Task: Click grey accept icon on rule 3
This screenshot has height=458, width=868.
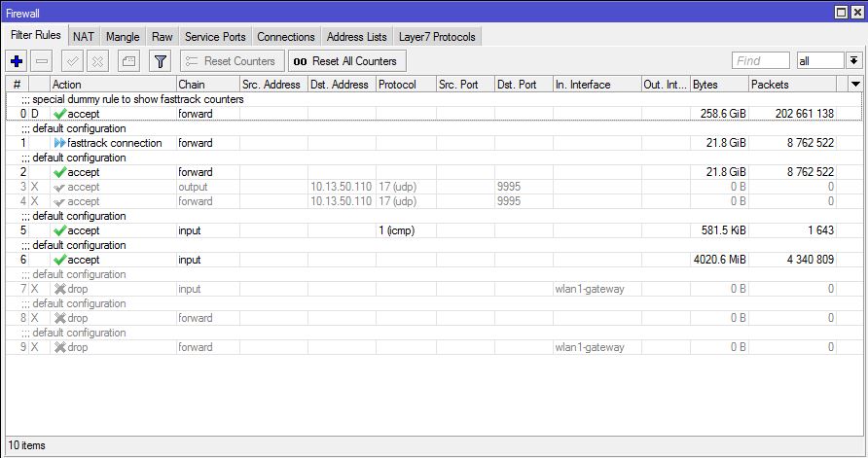Action: point(59,187)
